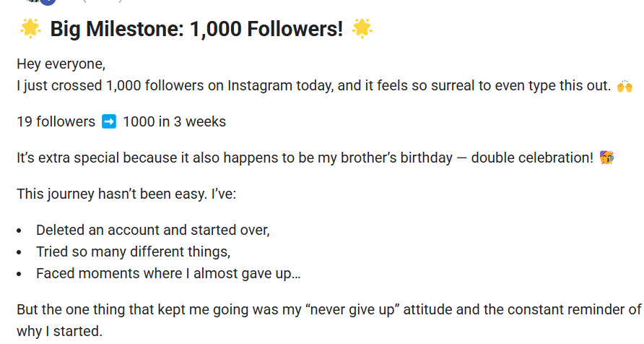The width and height of the screenshot is (644, 344).
Task: Click the bullet before Deleted an account
Action: (19, 231)
